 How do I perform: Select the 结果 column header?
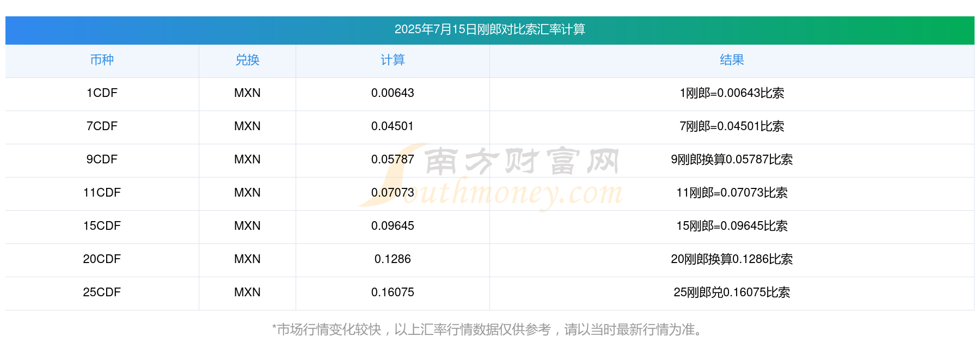(x=732, y=60)
